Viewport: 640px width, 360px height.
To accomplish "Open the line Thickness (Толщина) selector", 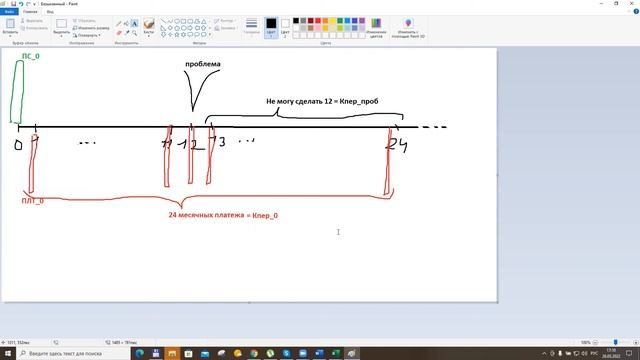I will (x=251, y=27).
